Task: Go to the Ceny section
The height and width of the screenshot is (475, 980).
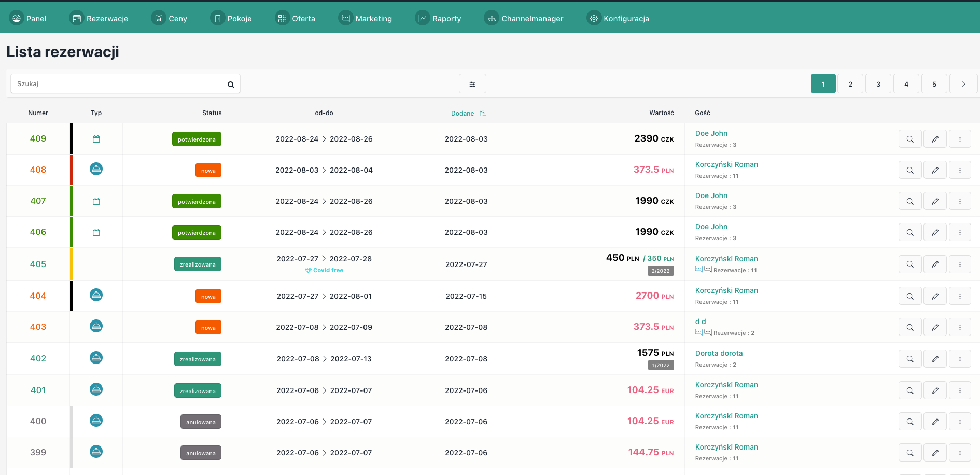Action: 169,18
